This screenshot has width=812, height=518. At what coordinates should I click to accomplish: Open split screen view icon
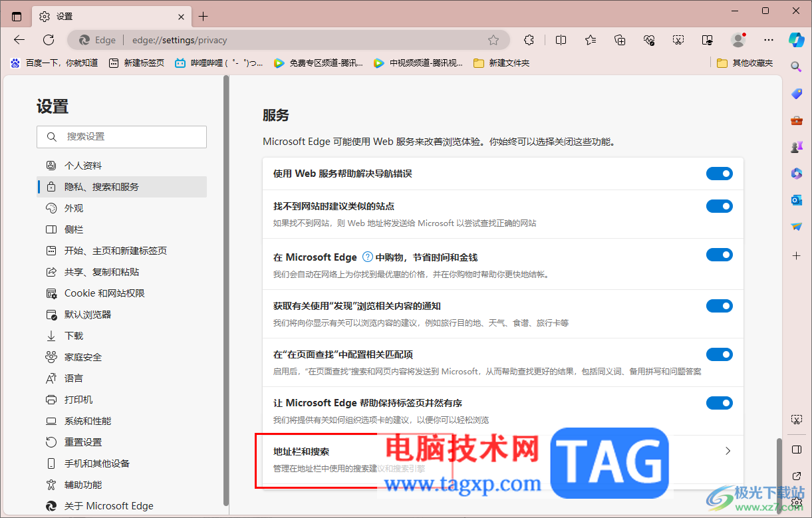pos(561,40)
